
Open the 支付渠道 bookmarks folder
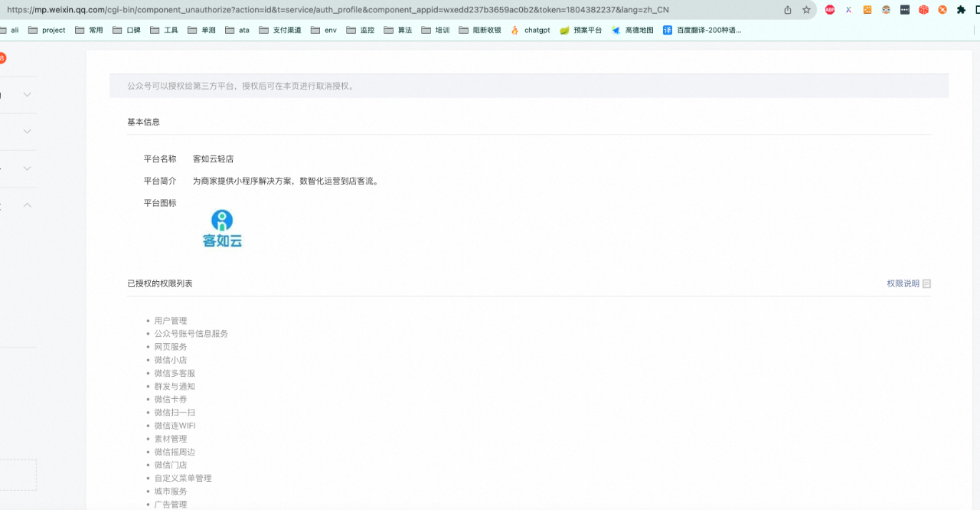[280, 31]
